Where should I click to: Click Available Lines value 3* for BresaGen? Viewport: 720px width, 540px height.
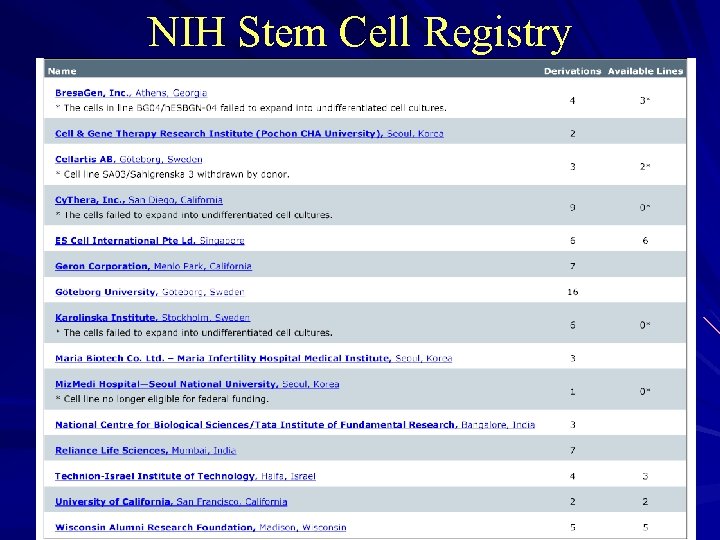coord(645,101)
